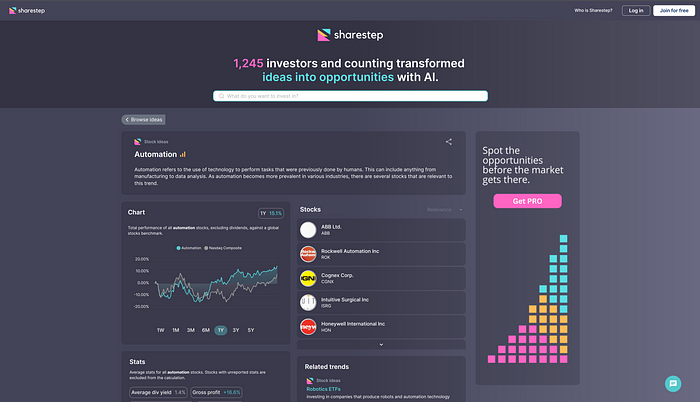Click the Average div yield stat chip

tap(158, 392)
